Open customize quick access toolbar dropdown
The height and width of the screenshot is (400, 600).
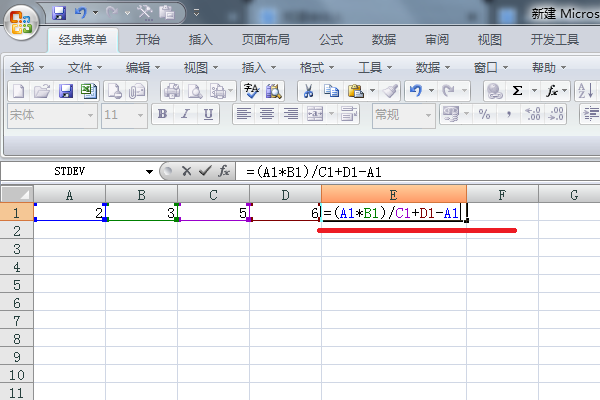pyautogui.click(x=196, y=13)
